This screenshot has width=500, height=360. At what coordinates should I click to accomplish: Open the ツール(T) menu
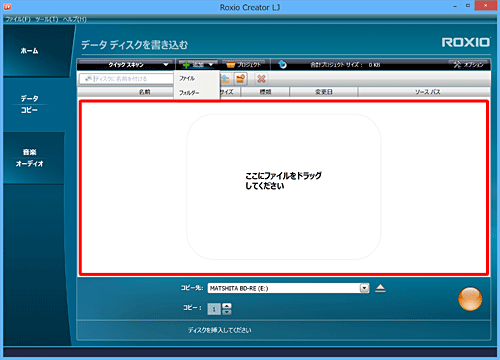tap(47, 19)
